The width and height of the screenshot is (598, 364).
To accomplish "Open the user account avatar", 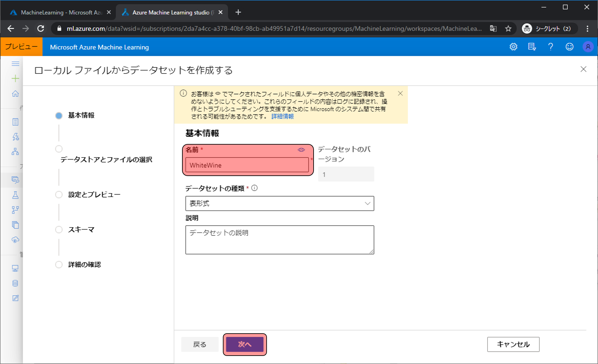I will [x=588, y=47].
